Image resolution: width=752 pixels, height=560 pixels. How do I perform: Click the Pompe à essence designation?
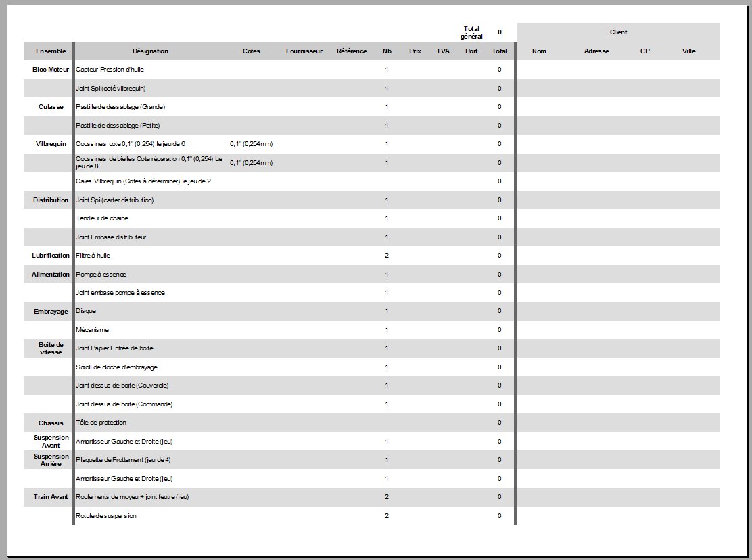click(x=101, y=274)
